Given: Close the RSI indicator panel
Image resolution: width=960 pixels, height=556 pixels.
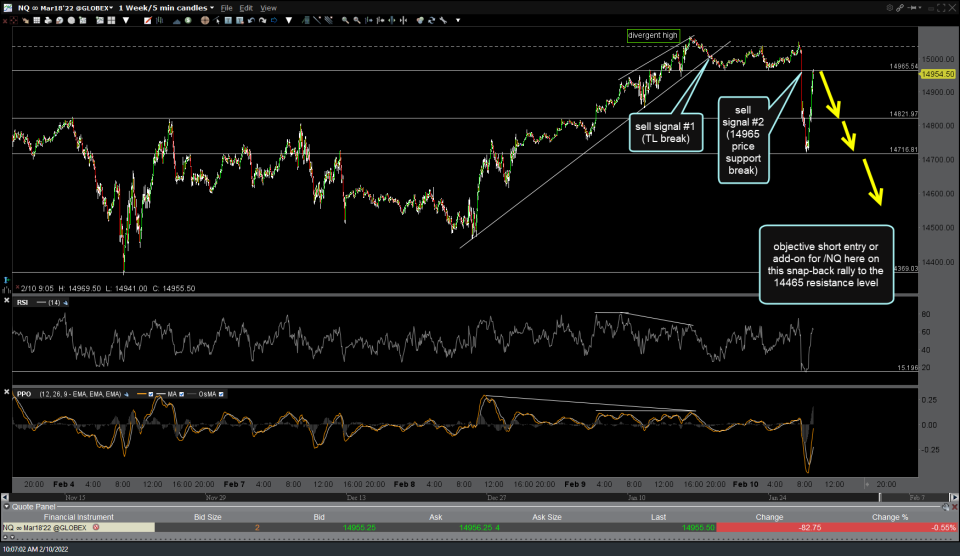Looking at the screenshot, I should [x=7, y=301].
